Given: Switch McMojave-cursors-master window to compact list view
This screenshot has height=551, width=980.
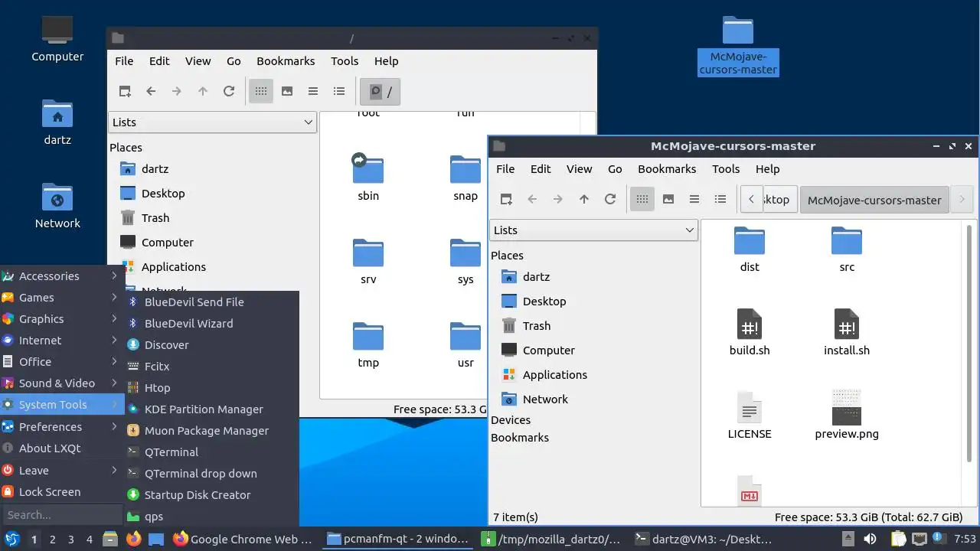Looking at the screenshot, I should pyautogui.click(x=694, y=199).
